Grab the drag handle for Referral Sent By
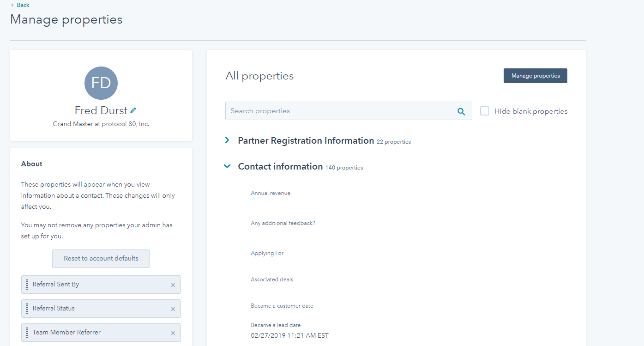644x346 pixels. click(27, 285)
